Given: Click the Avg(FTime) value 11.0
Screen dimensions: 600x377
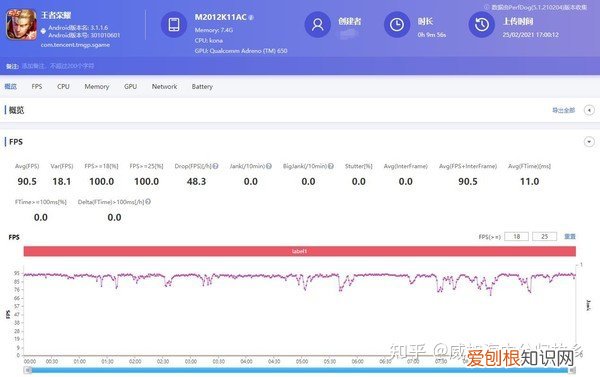Looking at the screenshot, I should point(530,181).
